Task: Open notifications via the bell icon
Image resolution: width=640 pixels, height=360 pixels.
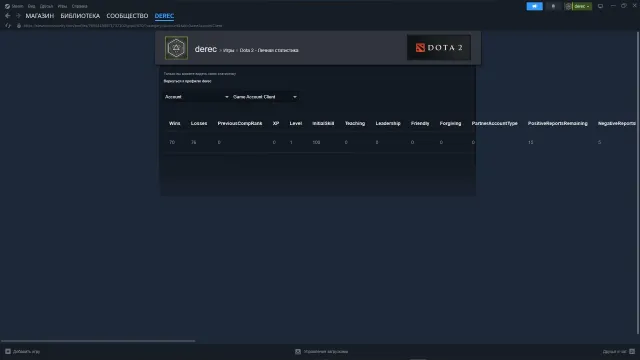Action: pyautogui.click(x=553, y=6)
